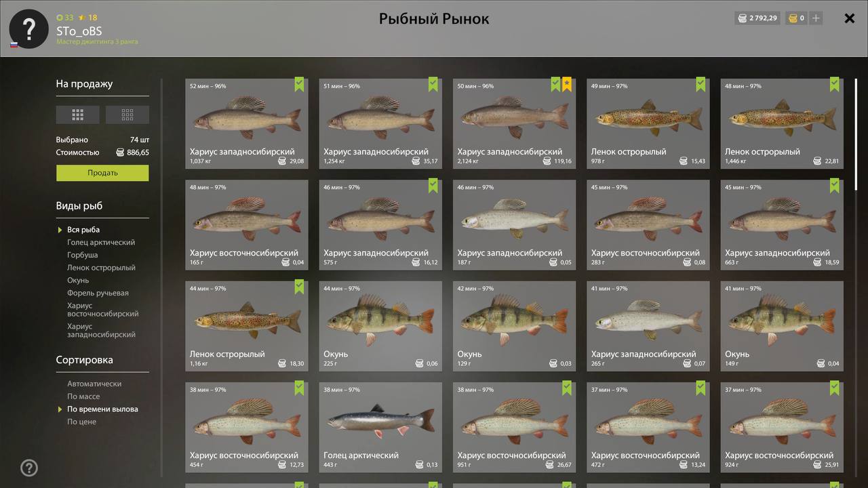Filter fish by Форель ручьевая
The height and width of the screenshot is (488, 868).
[x=98, y=293]
